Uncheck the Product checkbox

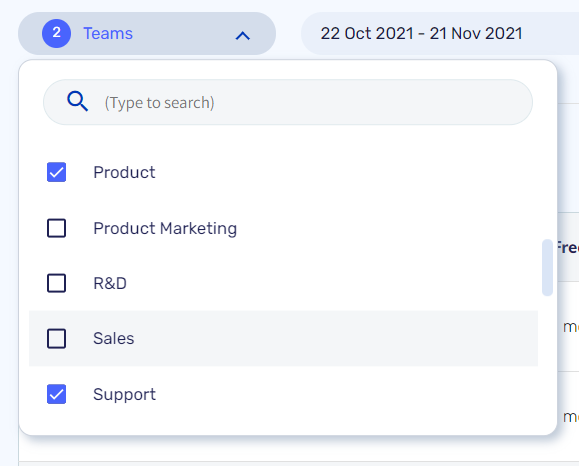click(x=56, y=172)
